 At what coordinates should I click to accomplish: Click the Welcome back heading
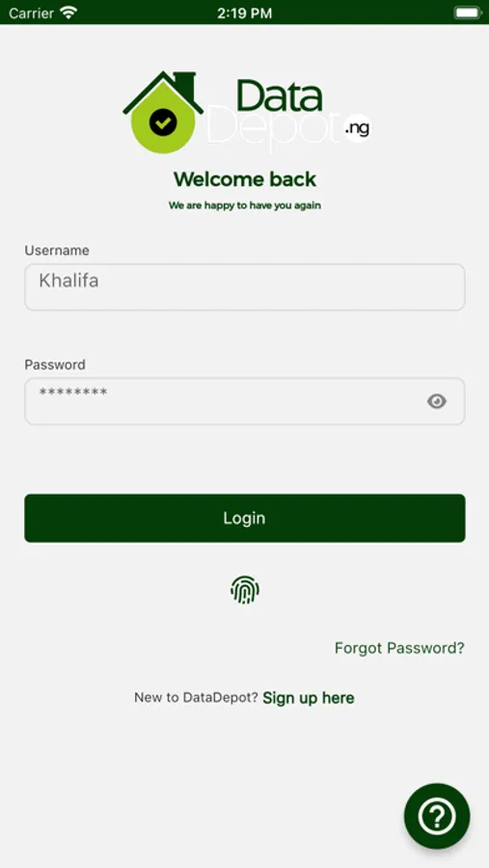pos(245,179)
